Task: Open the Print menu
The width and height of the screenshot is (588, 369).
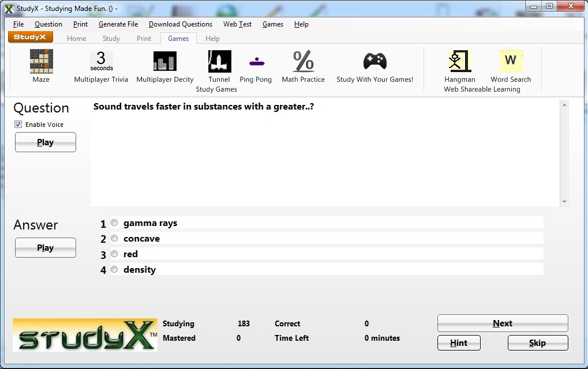Action: (80, 24)
